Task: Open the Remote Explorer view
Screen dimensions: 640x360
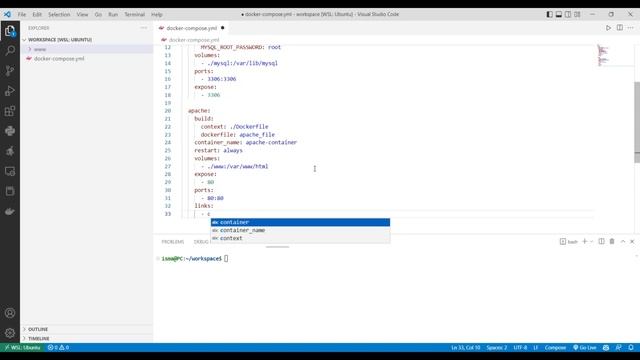Action: (x=10, y=171)
